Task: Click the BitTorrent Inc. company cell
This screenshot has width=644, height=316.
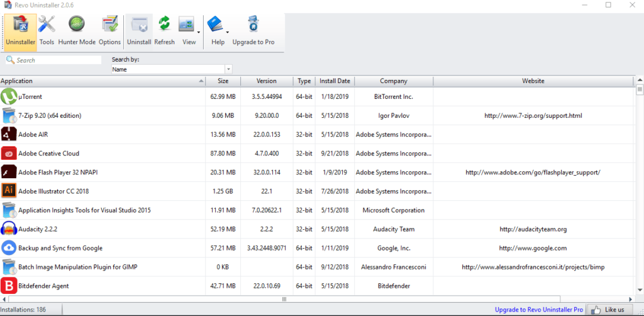Action: click(x=394, y=97)
